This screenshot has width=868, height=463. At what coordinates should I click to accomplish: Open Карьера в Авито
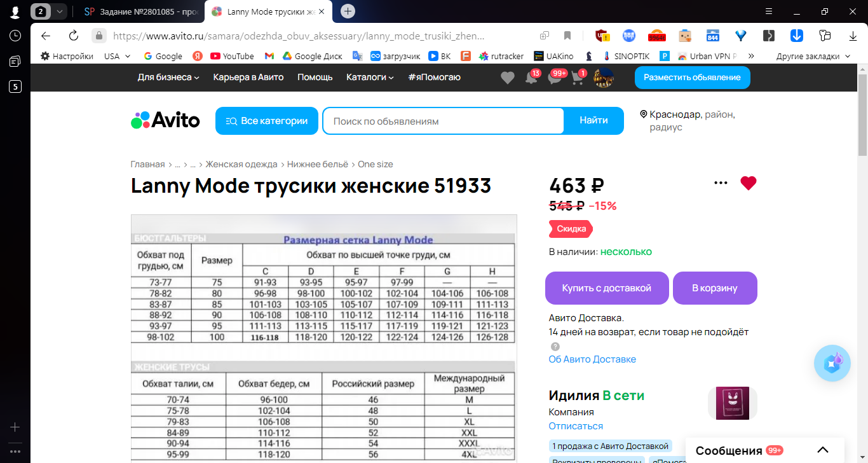click(248, 77)
